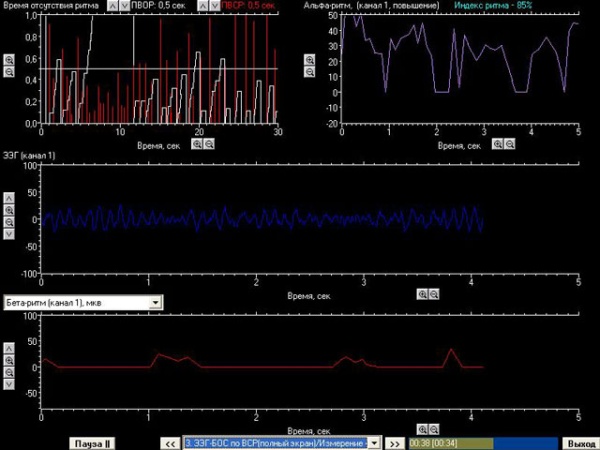The height and width of the screenshot is (450, 600).
Task: Shift EEG trace up with top arrow
Action: (x=10, y=198)
